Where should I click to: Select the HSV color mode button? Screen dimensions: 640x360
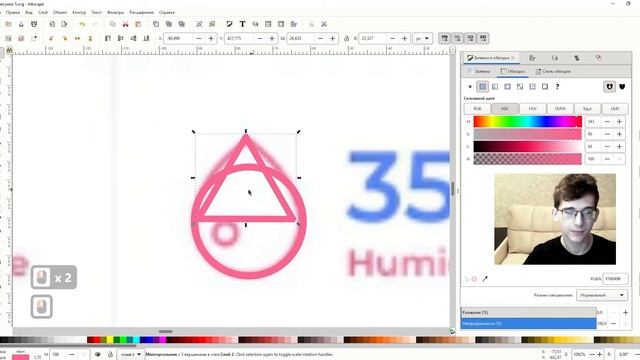(533, 109)
